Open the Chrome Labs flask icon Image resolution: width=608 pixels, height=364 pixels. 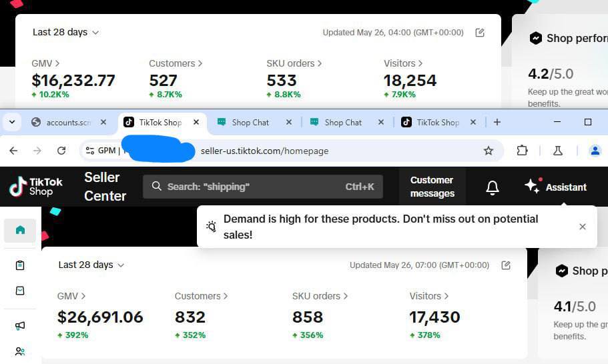(557, 151)
